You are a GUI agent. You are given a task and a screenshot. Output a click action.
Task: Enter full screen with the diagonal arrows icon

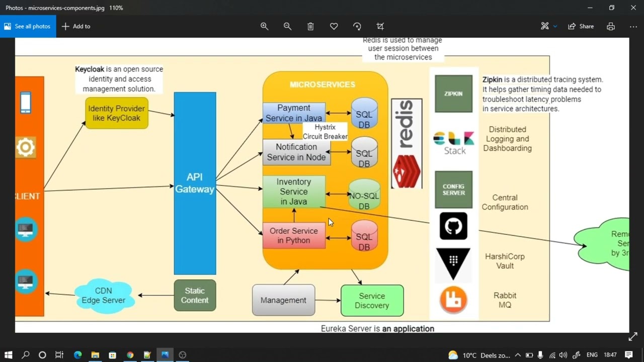[x=633, y=336]
